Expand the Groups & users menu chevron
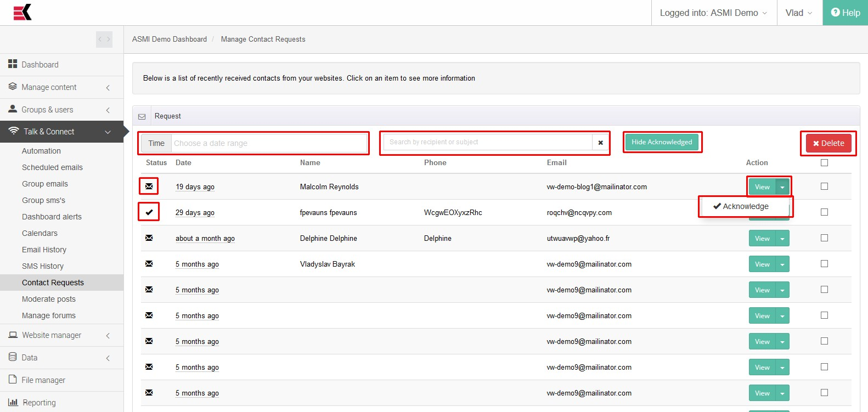 click(x=108, y=110)
